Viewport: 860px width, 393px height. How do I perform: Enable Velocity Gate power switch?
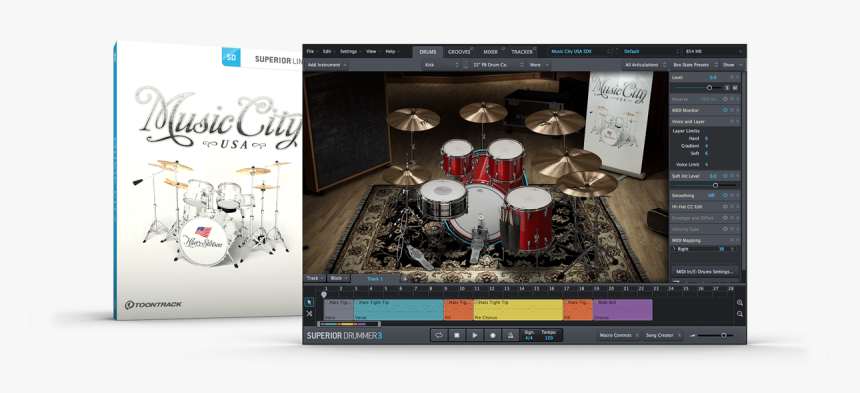[x=725, y=229]
